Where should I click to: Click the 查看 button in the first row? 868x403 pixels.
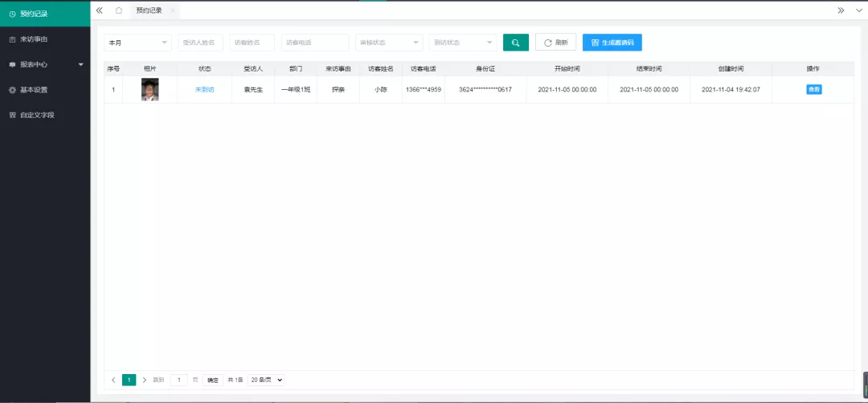(813, 89)
